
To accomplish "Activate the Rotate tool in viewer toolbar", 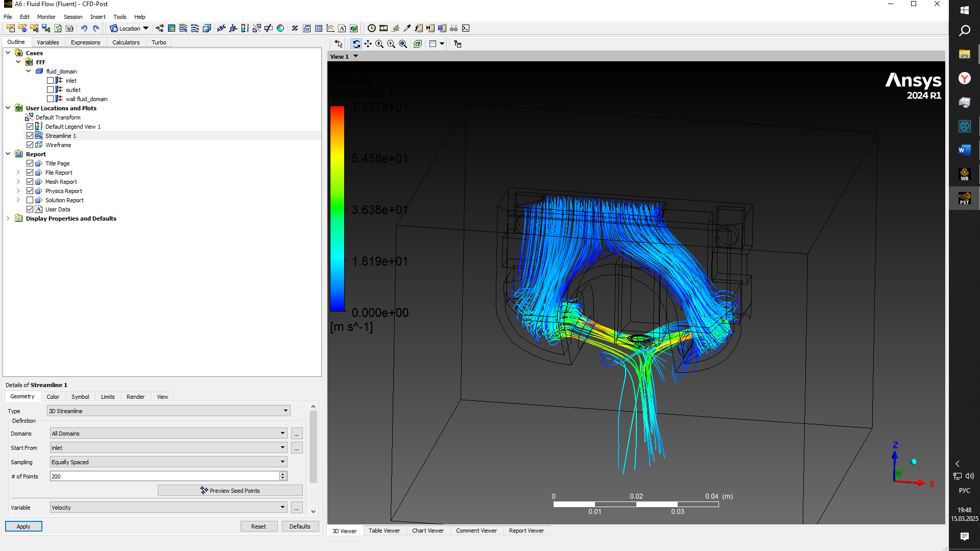I will click(356, 44).
